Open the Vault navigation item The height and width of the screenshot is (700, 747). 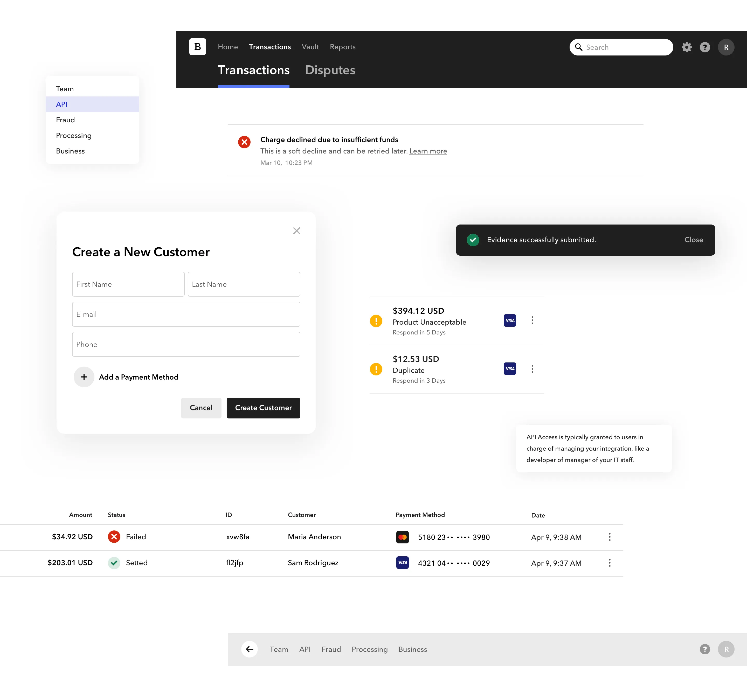coord(310,47)
